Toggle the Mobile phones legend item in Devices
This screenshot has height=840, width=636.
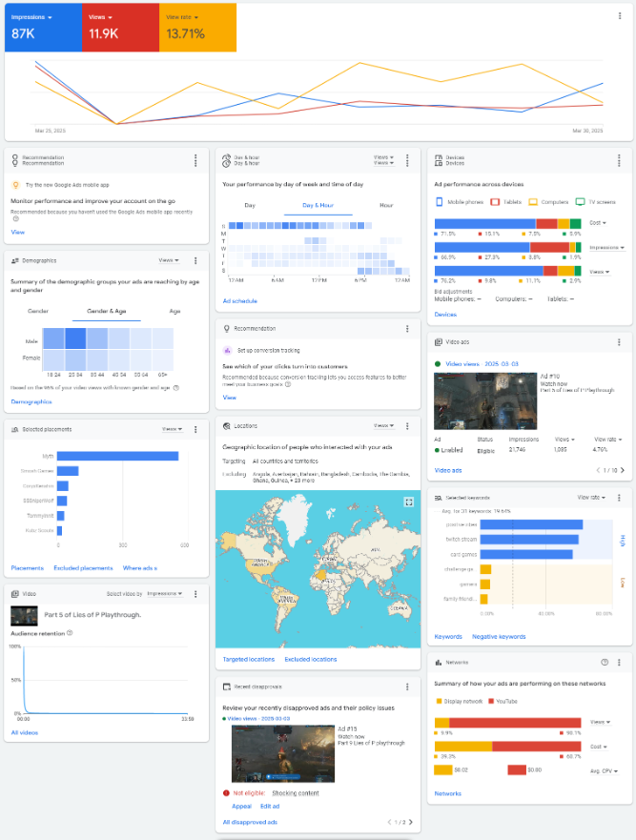460,202
